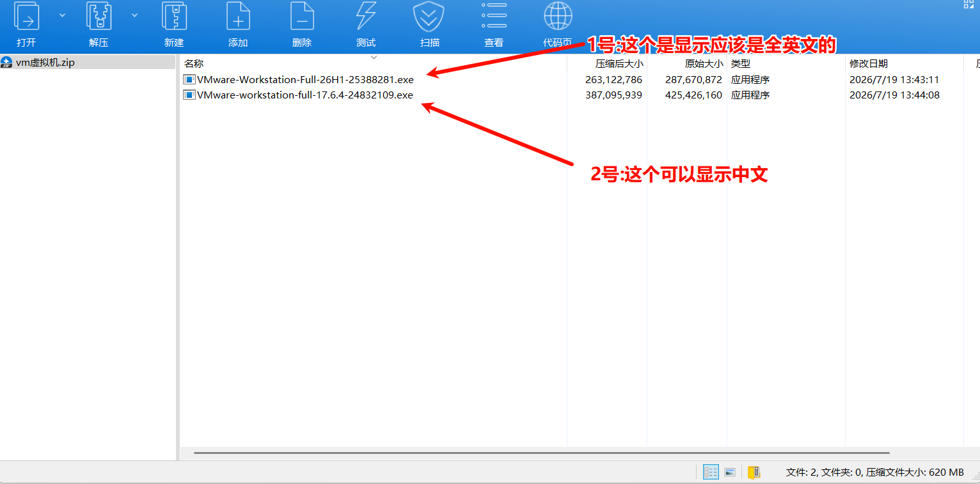Click the 打开 (Open) toolbar icon

coord(27,17)
